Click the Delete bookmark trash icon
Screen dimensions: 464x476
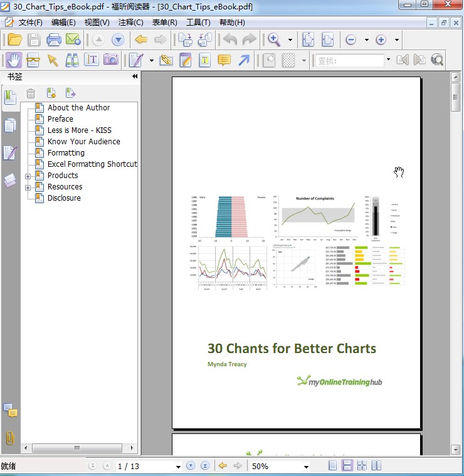[31, 93]
